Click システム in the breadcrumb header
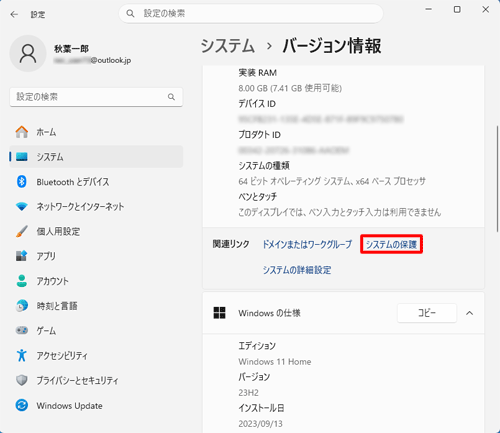 click(228, 46)
